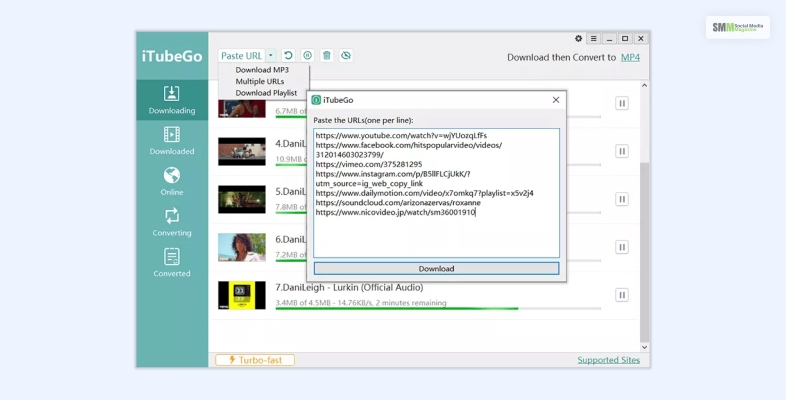Click inside the URLs text area

[436, 193]
